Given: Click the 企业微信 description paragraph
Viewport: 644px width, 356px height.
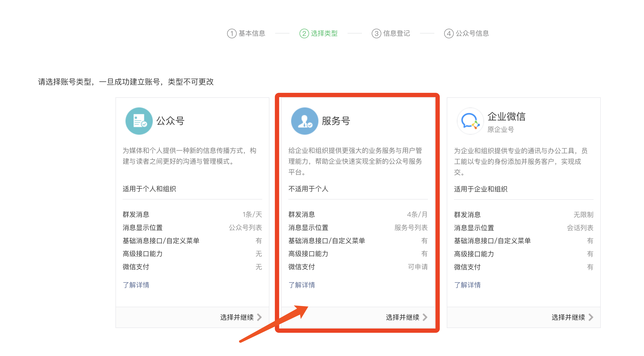Looking at the screenshot, I should point(521,161).
